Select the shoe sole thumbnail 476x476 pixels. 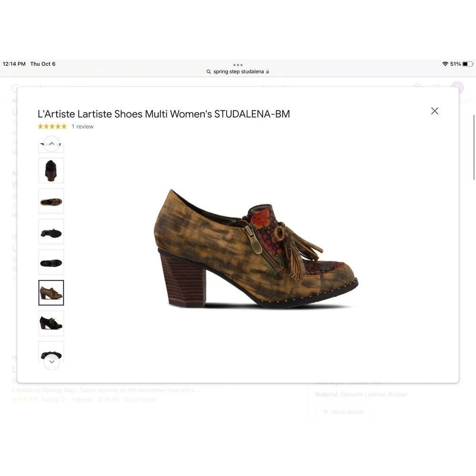coord(51,232)
